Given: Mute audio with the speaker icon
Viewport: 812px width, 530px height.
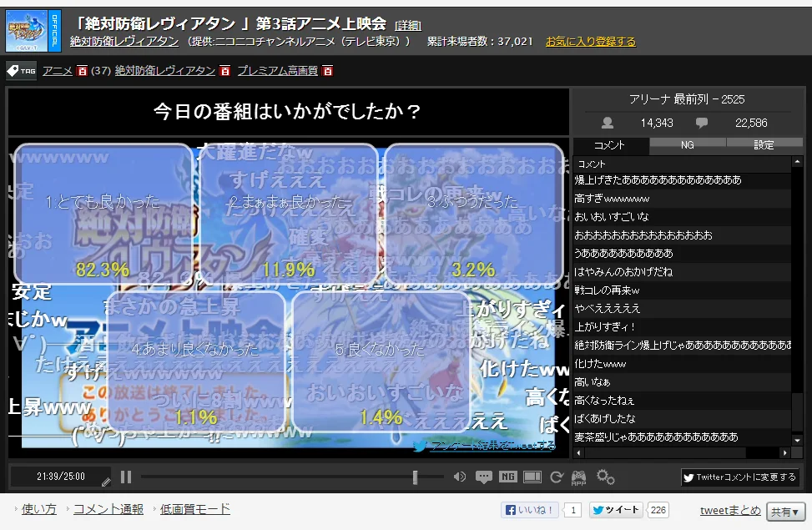Looking at the screenshot, I should click(x=459, y=477).
